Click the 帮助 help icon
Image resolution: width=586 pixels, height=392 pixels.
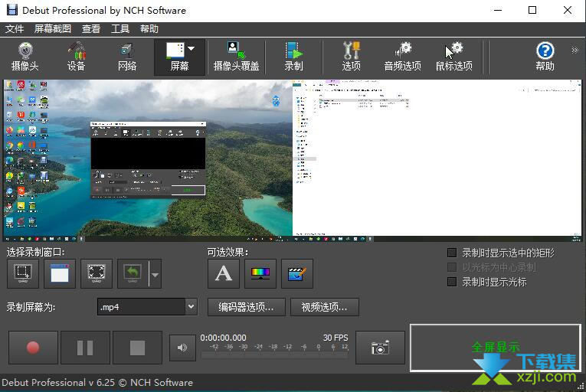(x=545, y=57)
